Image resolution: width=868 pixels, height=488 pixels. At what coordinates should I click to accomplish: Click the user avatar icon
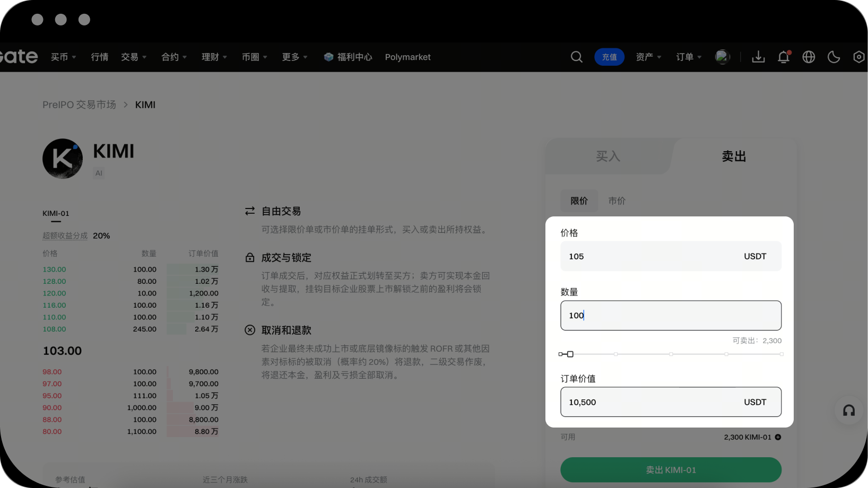coord(722,57)
